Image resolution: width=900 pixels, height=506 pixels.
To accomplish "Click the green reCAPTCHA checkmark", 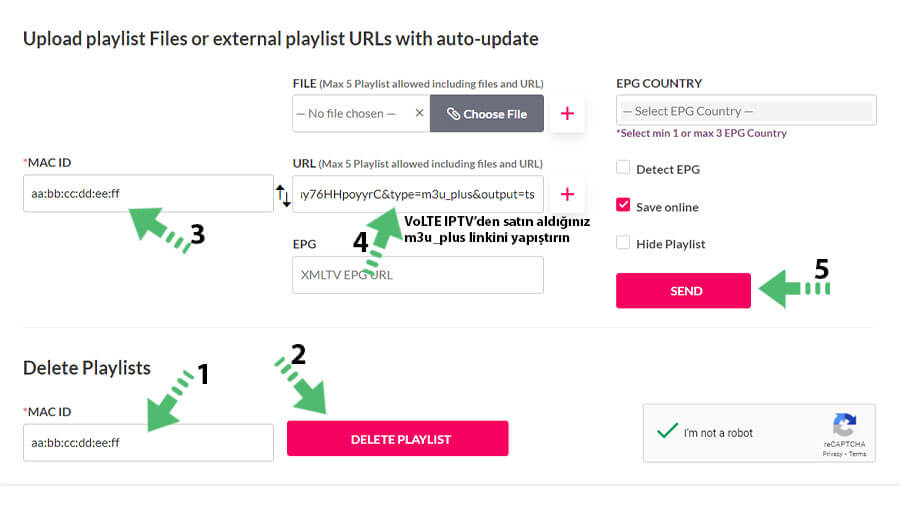I will pyautogui.click(x=667, y=431).
